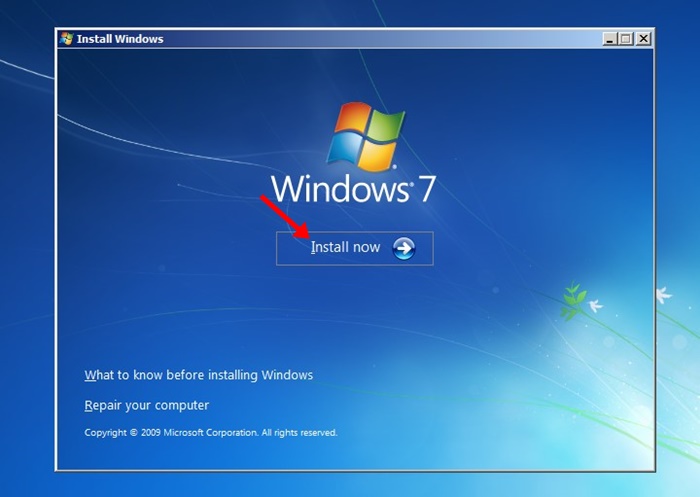Minimize the Install Windows window
Screen dimensions: 700x497
click(609, 39)
